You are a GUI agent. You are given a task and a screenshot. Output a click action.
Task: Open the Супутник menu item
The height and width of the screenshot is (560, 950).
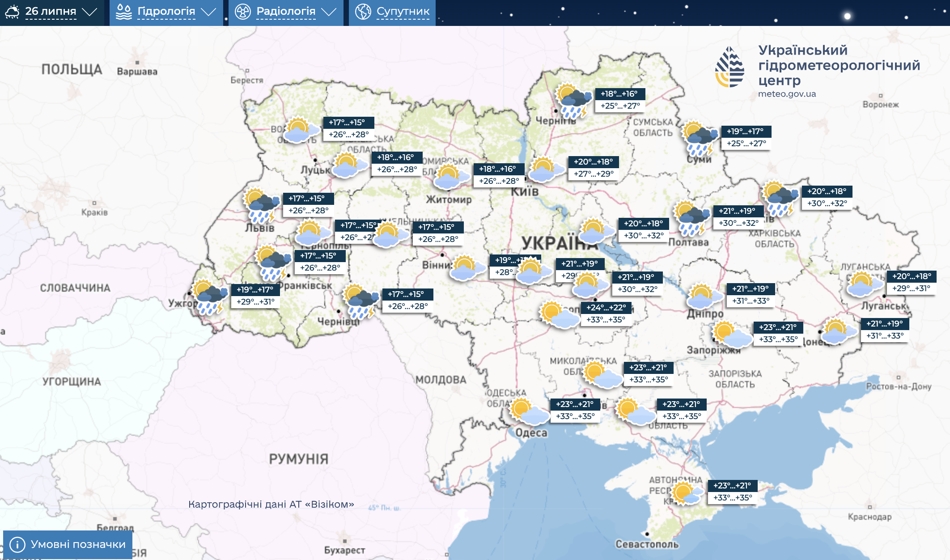[x=403, y=12]
